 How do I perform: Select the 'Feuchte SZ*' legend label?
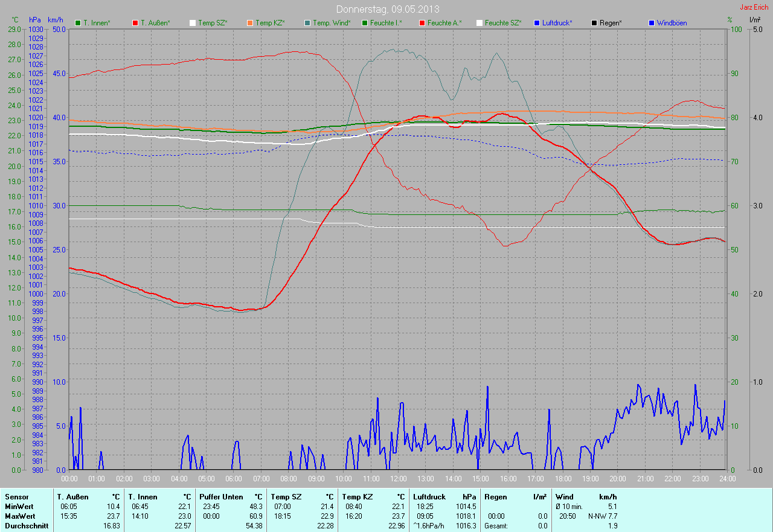pos(502,23)
